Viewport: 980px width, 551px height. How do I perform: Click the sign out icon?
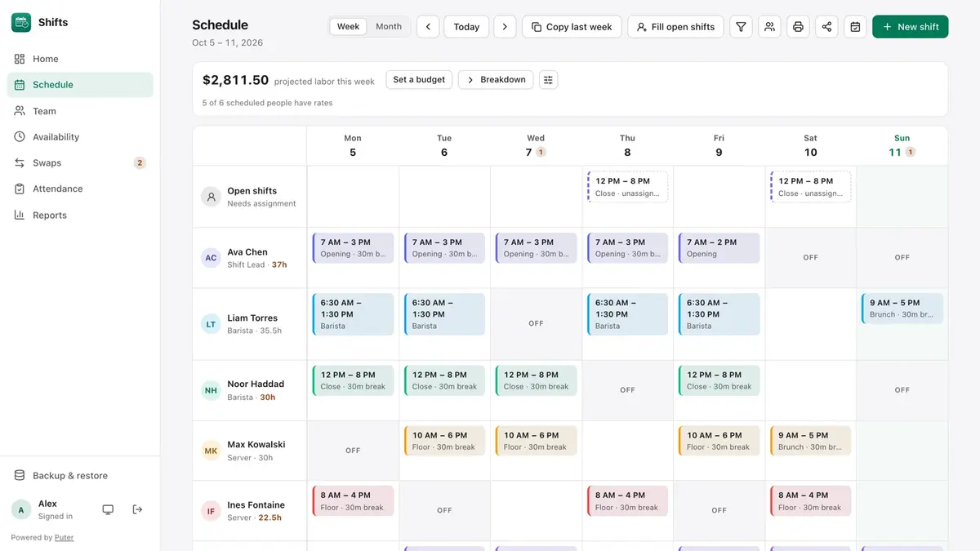coord(137,509)
